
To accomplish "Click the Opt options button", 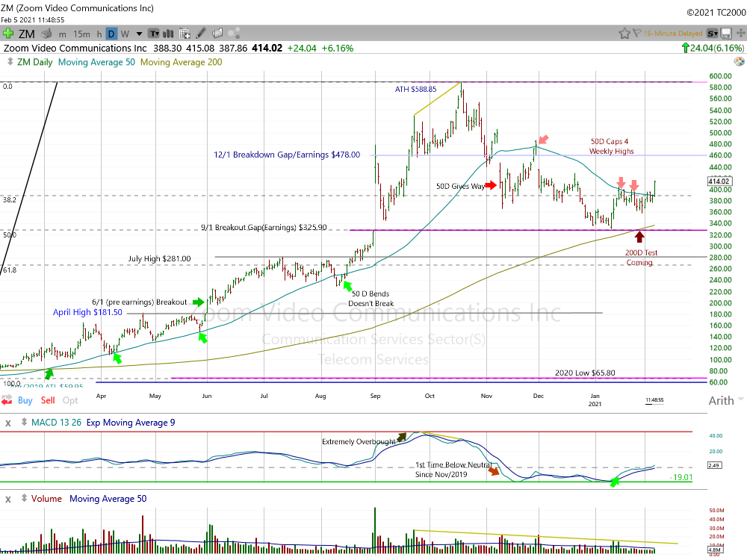I will point(70,400).
